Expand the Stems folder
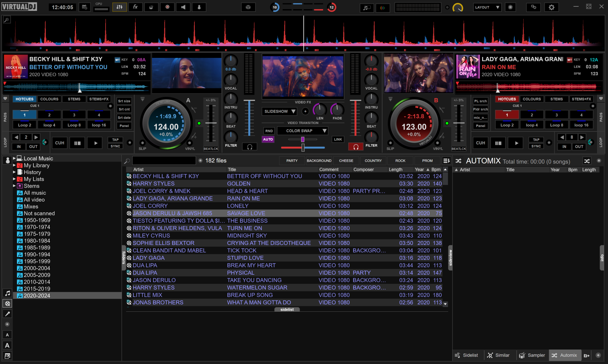This screenshot has width=608, height=364. click(15, 186)
